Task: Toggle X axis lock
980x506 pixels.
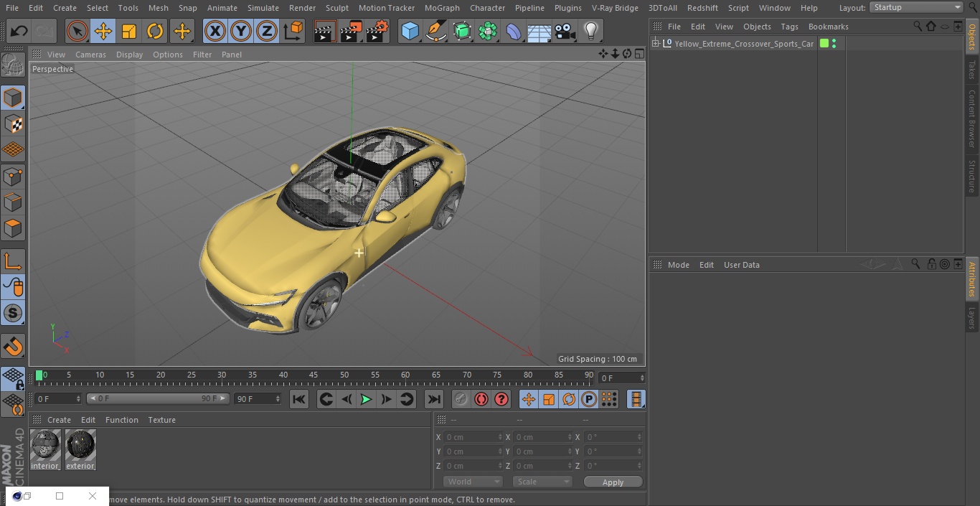Action: click(215, 31)
